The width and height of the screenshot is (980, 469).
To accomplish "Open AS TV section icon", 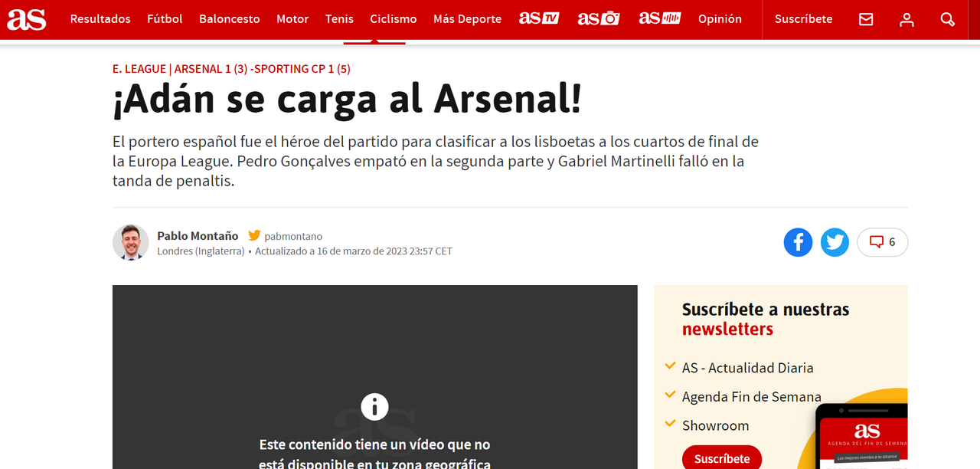I will tap(539, 18).
